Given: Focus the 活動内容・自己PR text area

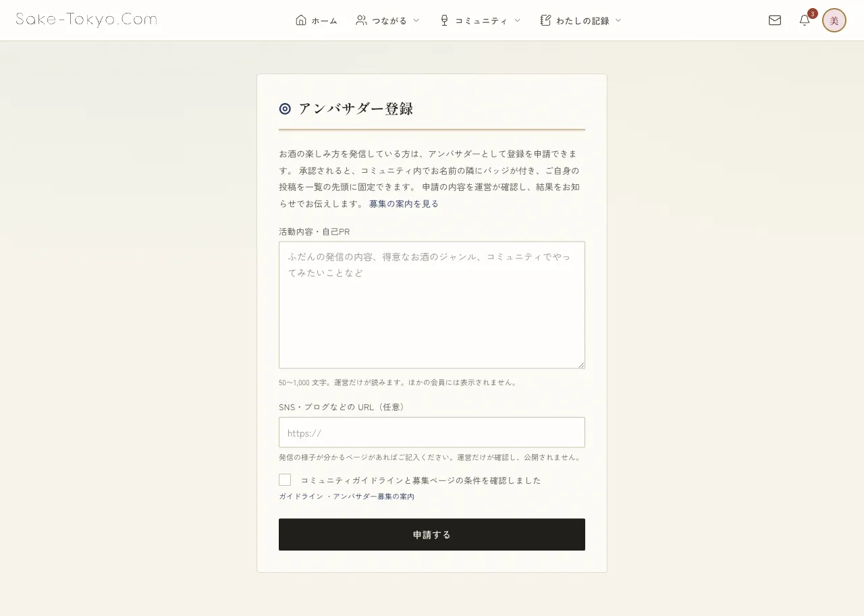Looking at the screenshot, I should pos(432,305).
